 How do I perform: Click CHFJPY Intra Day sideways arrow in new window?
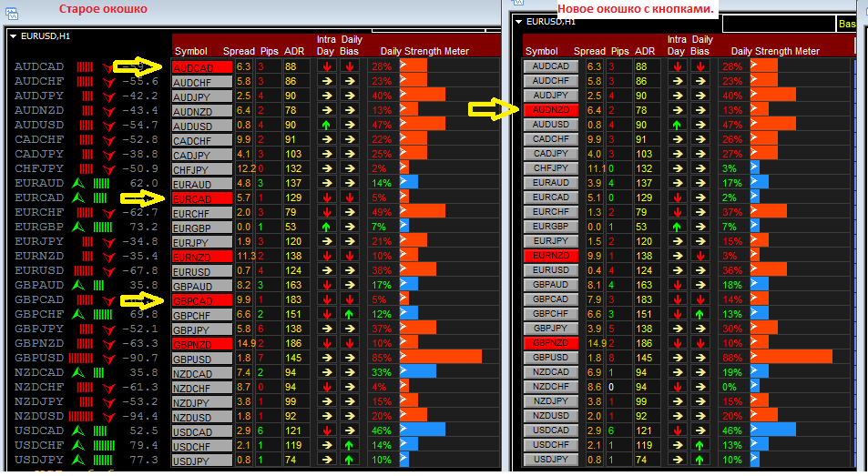point(678,168)
